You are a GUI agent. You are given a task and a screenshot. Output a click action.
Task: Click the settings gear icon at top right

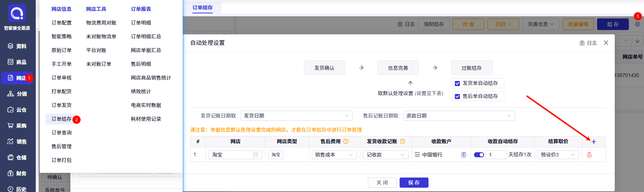(x=638, y=24)
